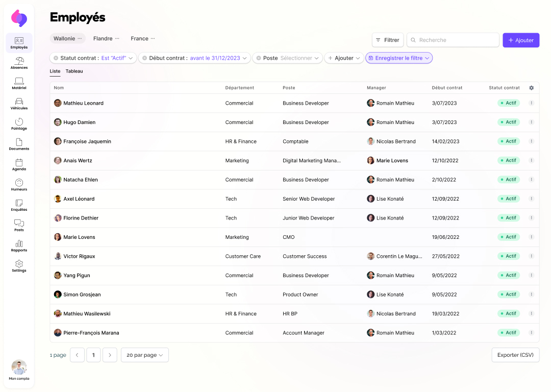
Task: Open Rapports chart icon
Action: tap(19, 246)
